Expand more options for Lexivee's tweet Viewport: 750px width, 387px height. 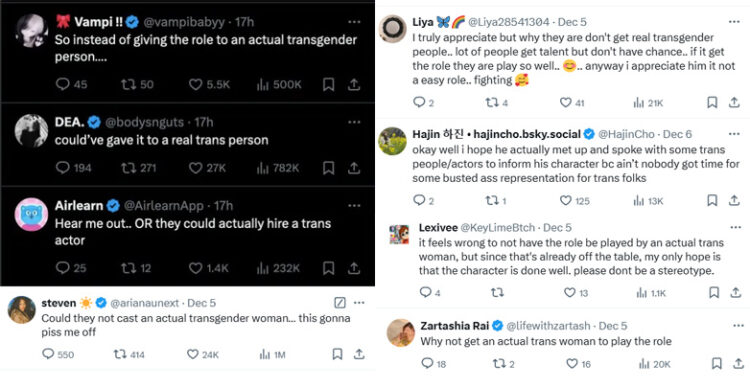coord(736,227)
